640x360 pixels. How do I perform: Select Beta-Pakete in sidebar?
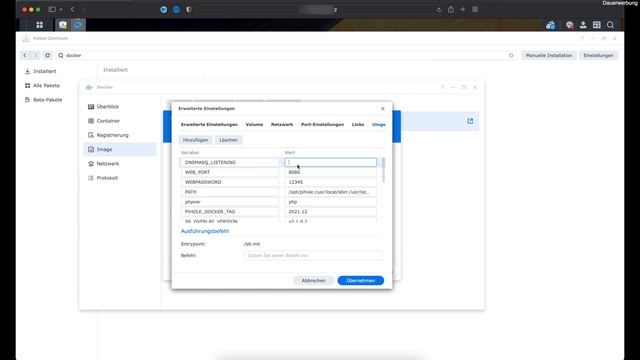pyautogui.click(x=47, y=100)
